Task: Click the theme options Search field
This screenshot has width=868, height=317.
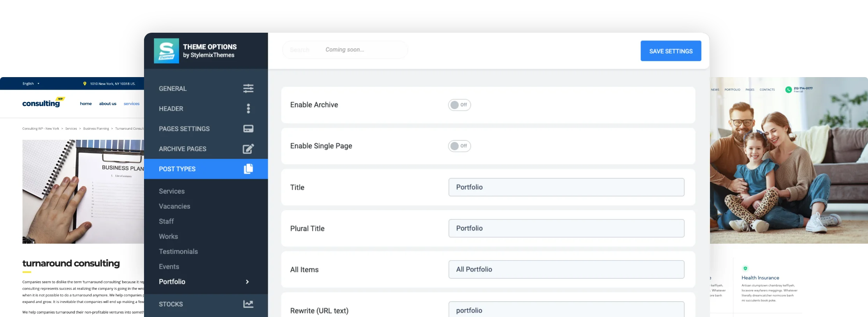Action: [x=345, y=50]
